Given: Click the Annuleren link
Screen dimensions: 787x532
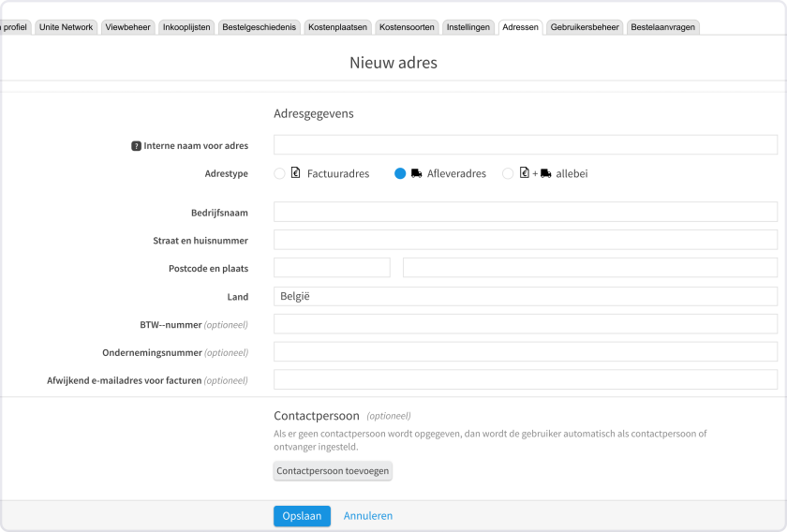Looking at the screenshot, I should click(368, 516).
